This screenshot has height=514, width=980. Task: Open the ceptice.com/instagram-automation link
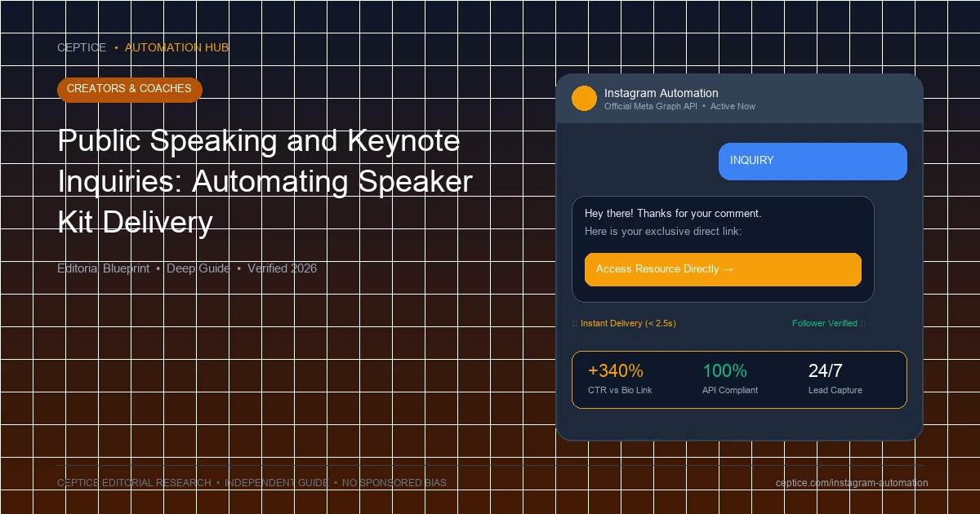coord(852,483)
